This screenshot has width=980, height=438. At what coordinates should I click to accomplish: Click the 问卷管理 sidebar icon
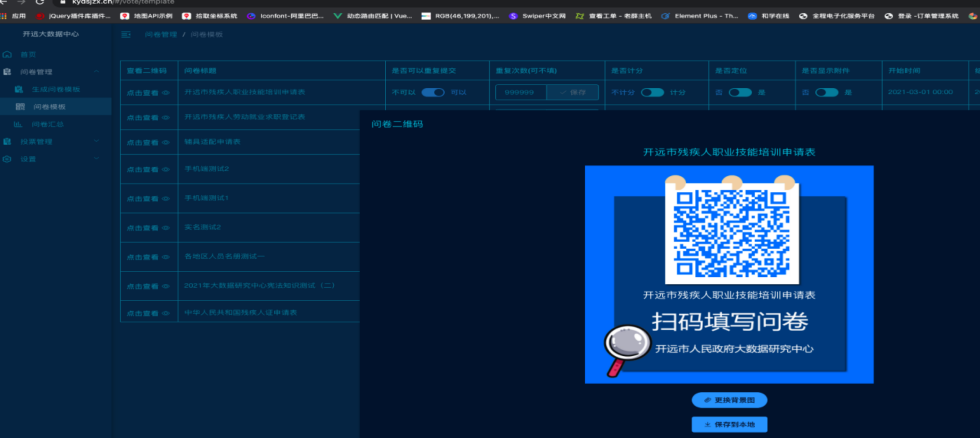tap(7, 72)
